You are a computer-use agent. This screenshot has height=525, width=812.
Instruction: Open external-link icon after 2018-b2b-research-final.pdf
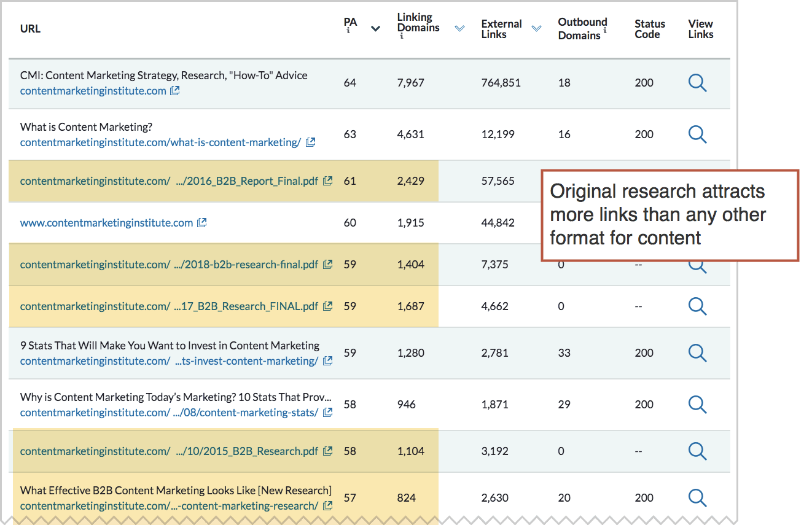(328, 265)
